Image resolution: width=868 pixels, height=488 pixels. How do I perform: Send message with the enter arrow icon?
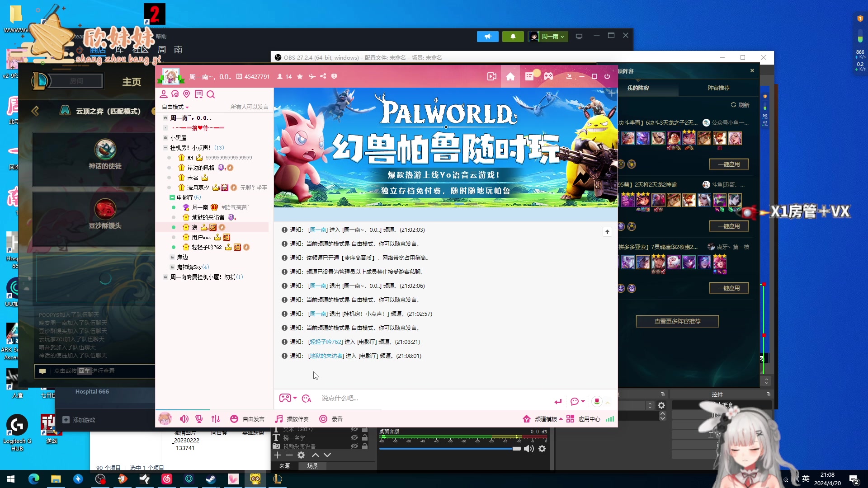point(558,401)
